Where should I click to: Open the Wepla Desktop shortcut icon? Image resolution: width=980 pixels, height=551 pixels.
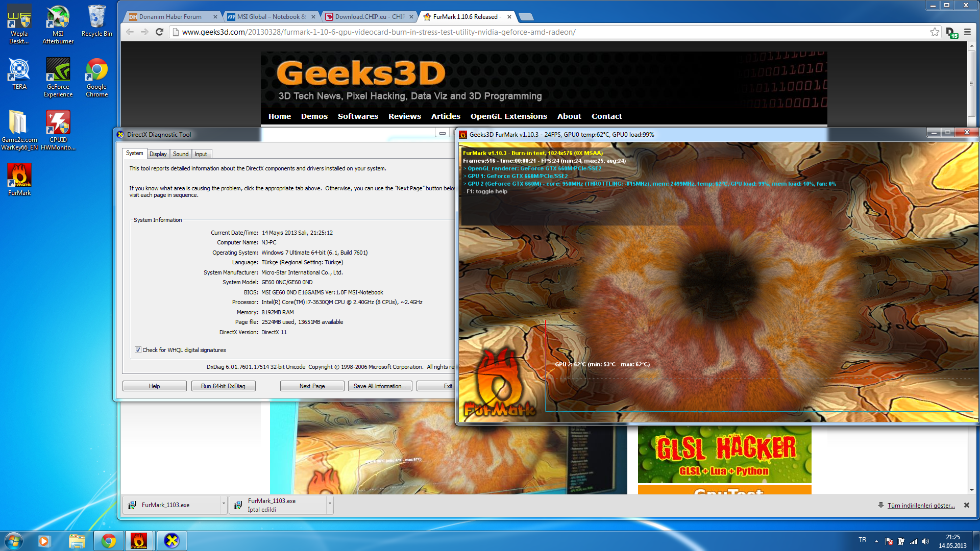coord(19,24)
